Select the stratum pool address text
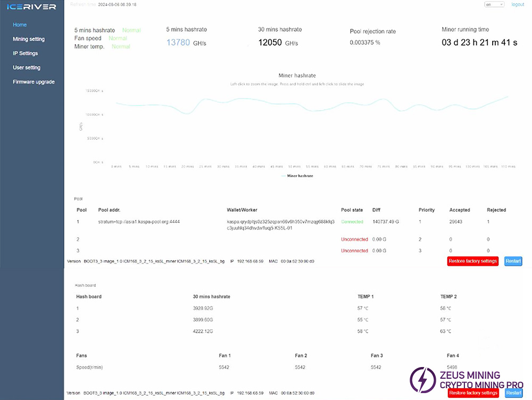532x400 pixels. (139, 222)
